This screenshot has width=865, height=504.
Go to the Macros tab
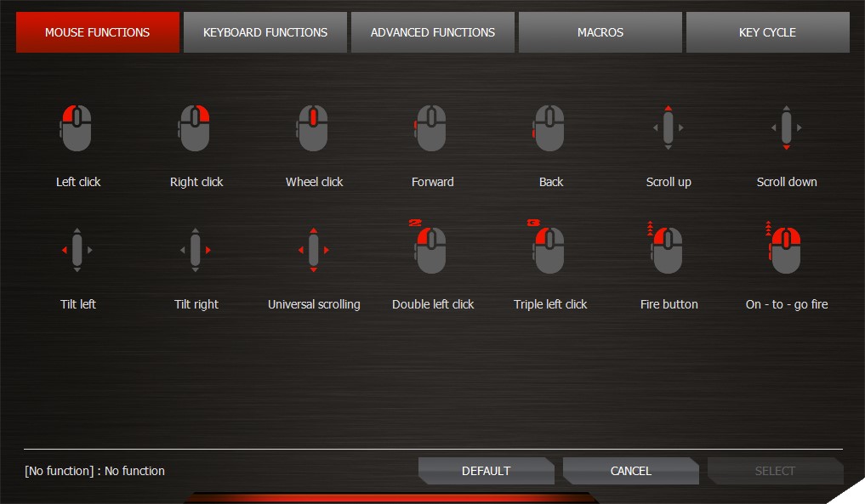point(600,32)
